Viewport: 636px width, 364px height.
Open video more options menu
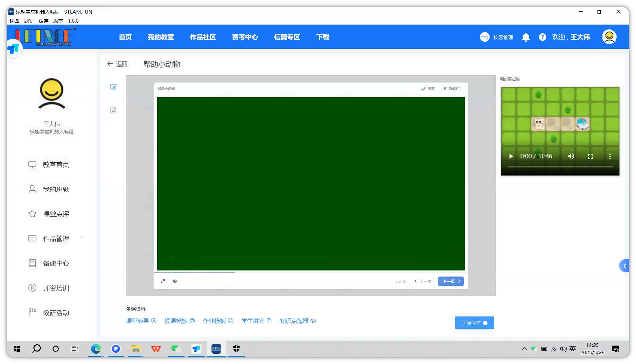point(610,156)
